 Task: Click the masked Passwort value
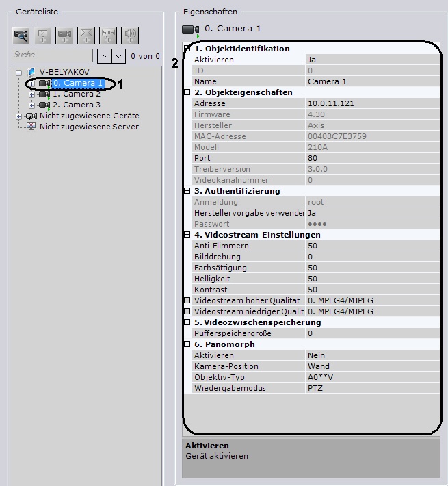373,224
